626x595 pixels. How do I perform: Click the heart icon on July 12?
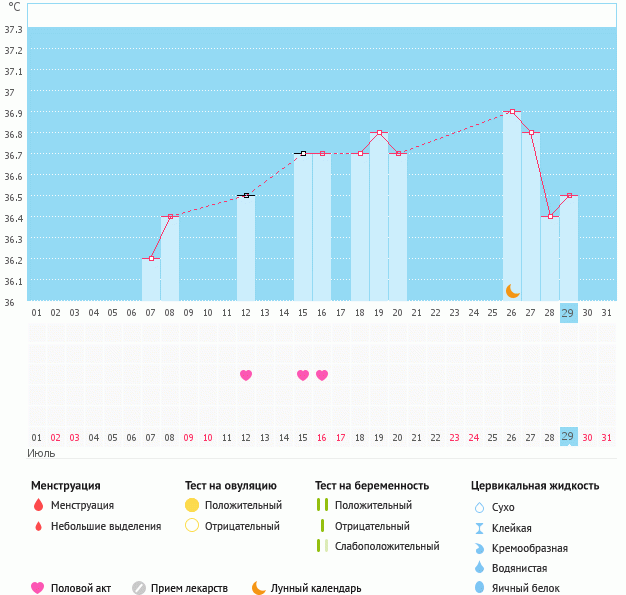point(246,375)
